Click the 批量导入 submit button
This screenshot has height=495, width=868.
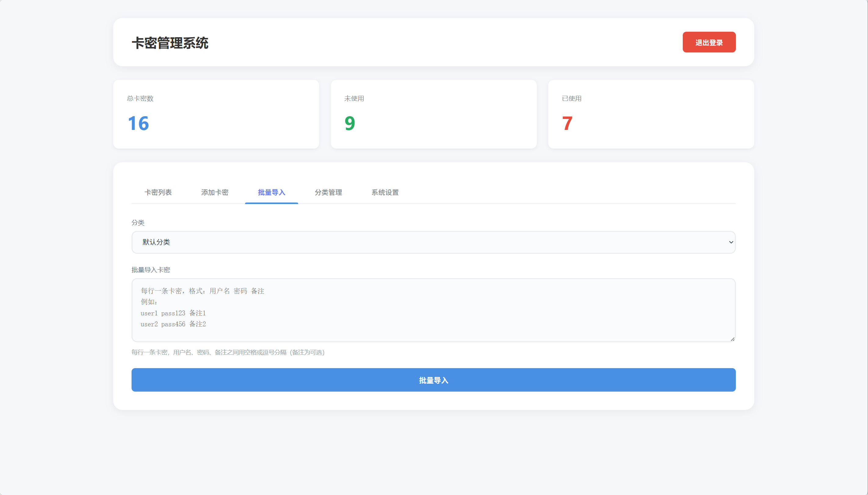pos(433,380)
